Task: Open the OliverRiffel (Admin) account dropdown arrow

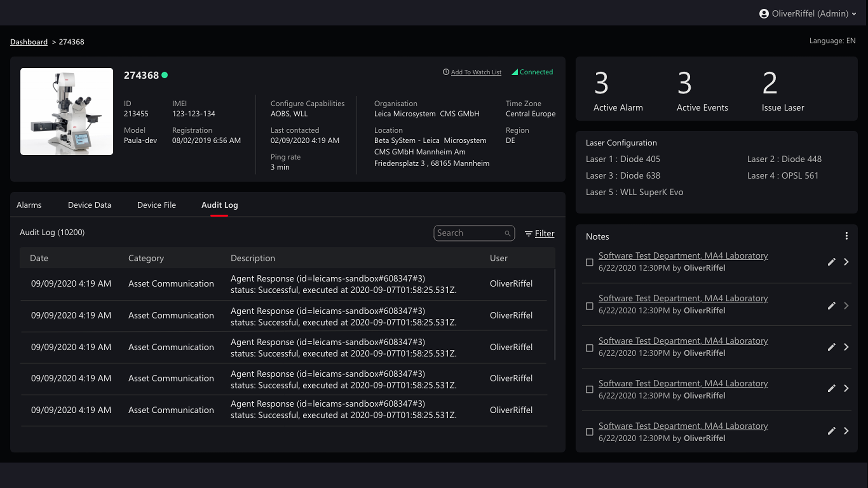Action: [x=854, y=14]
